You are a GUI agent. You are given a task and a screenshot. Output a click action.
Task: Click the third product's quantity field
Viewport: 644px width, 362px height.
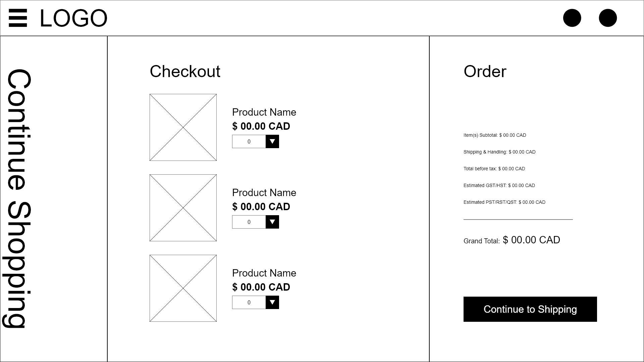(249, 302)
